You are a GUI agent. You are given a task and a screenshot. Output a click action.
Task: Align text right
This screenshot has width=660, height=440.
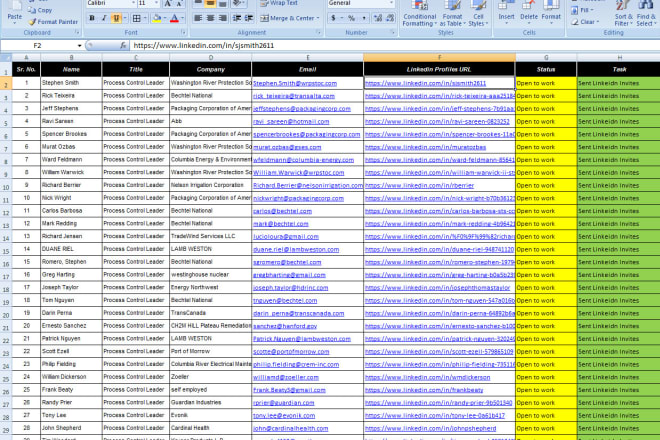pos(223,18)
